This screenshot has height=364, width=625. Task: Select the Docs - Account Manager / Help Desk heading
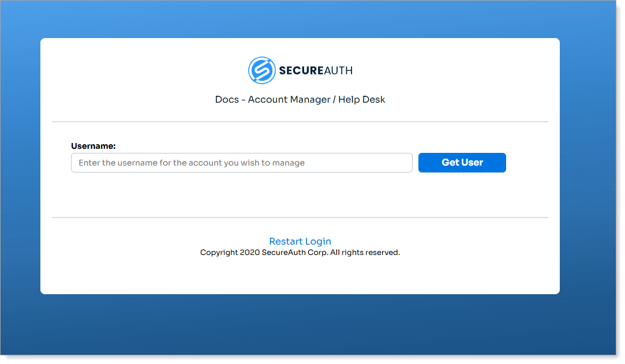coord(300,99)
